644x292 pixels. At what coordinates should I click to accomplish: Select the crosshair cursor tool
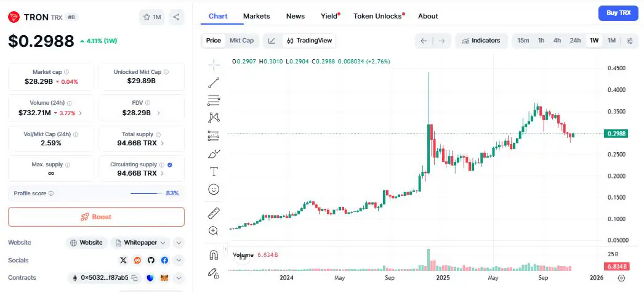214,63
